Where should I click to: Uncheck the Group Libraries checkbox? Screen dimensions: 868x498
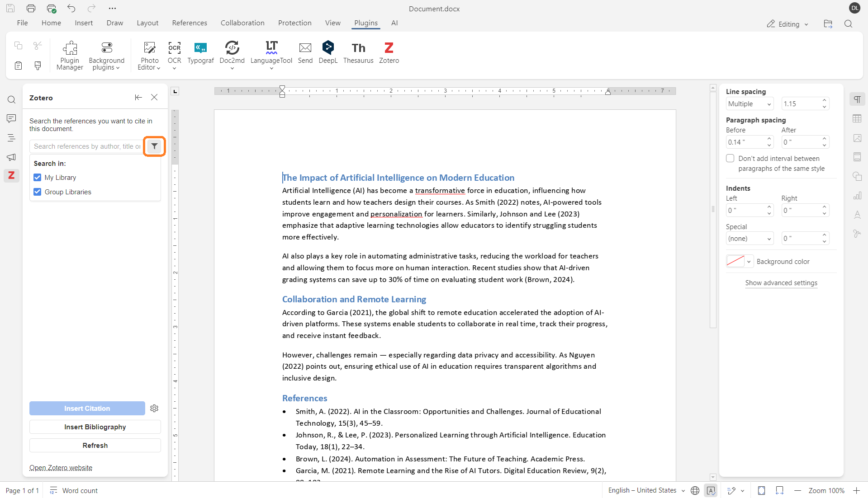(x=38, y=192)
